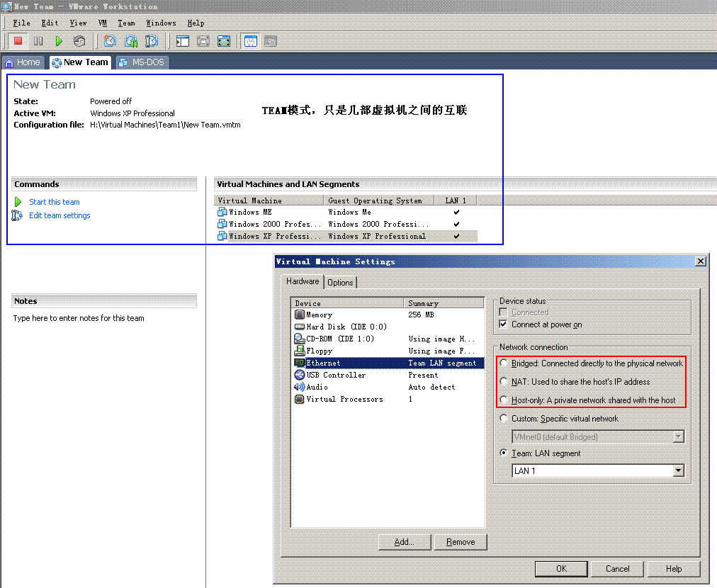Viewport: 717px width, 588px height.
Task: Click OK in Virtual Machine Settings
Action: 562,569
